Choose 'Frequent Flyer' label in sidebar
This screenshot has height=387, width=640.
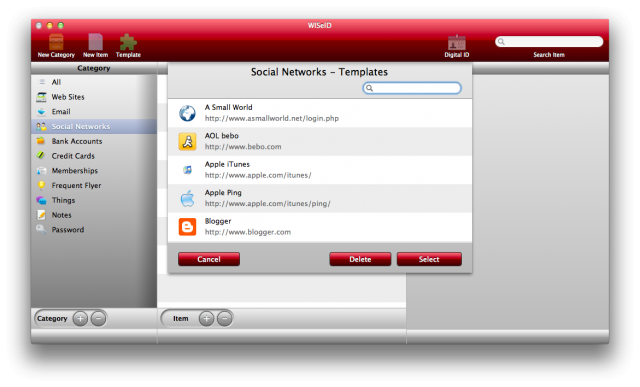[76, 185]
